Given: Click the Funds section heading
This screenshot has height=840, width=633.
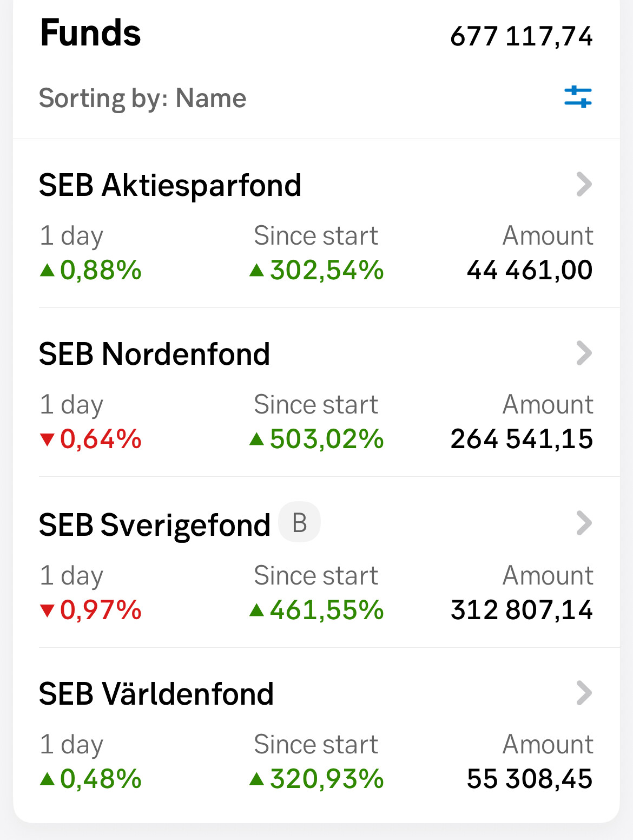Looking at the screenshot, I should [90, 34].
